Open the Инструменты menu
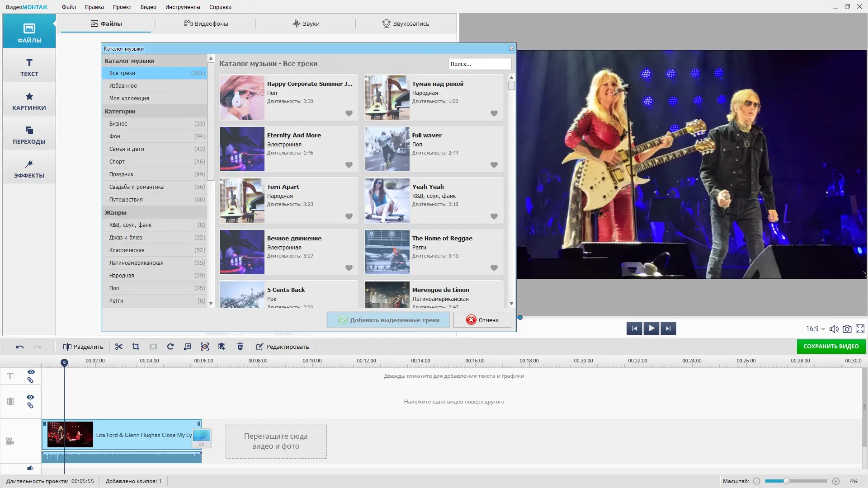The image size is (868, 488). coord(183,7)
